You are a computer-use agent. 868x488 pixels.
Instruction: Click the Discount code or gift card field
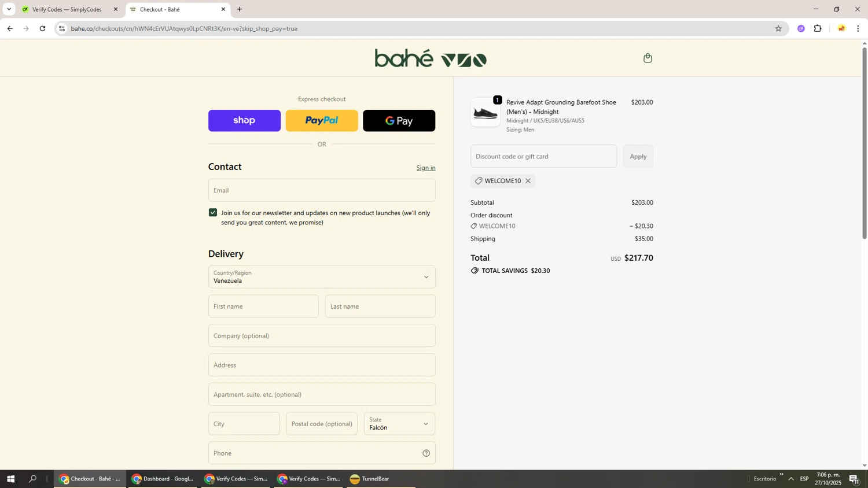(543, 157)
